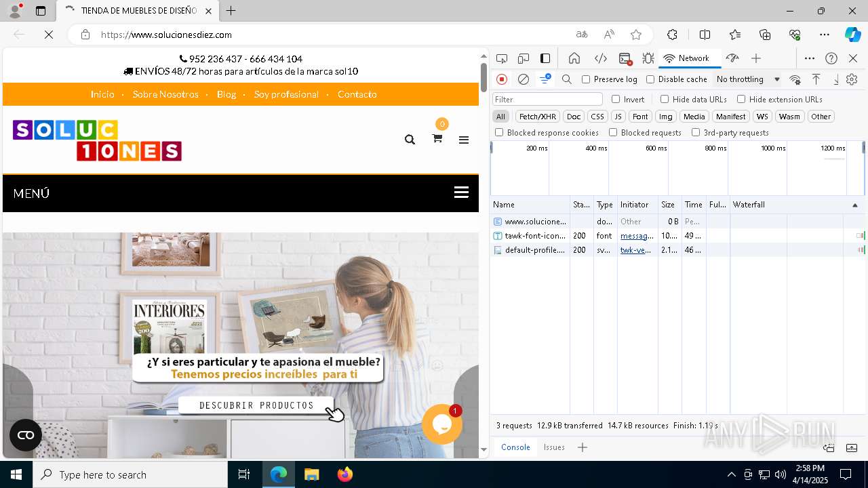Check Blocked requests checkbox
This screenshot has height=488, width=868.
tap(613, 133)
